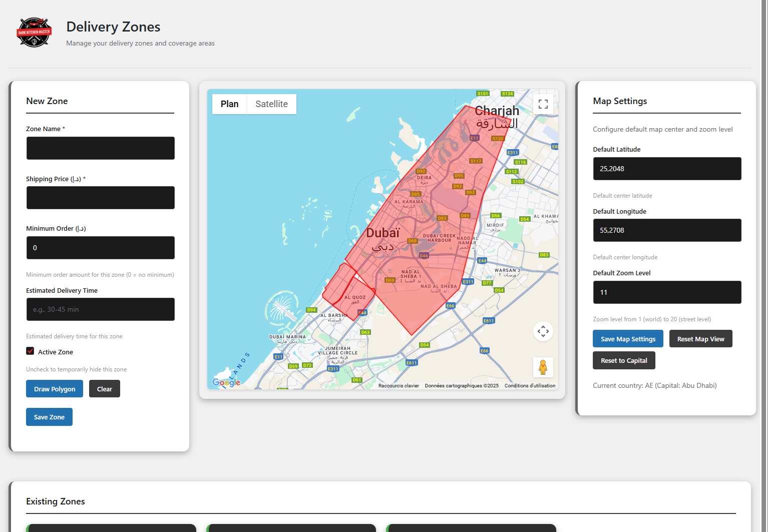Toggle fullscreen map view
This screenshot has height=532, width=768.
point(543,104)
